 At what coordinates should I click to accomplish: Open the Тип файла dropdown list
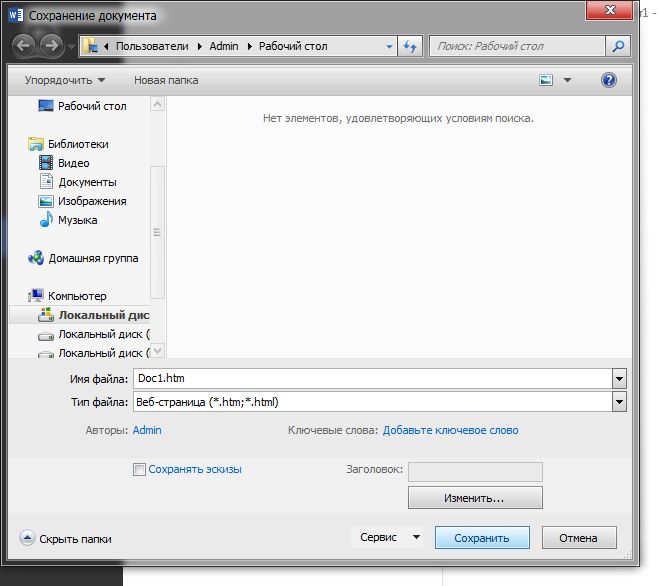tap(619, 402)
